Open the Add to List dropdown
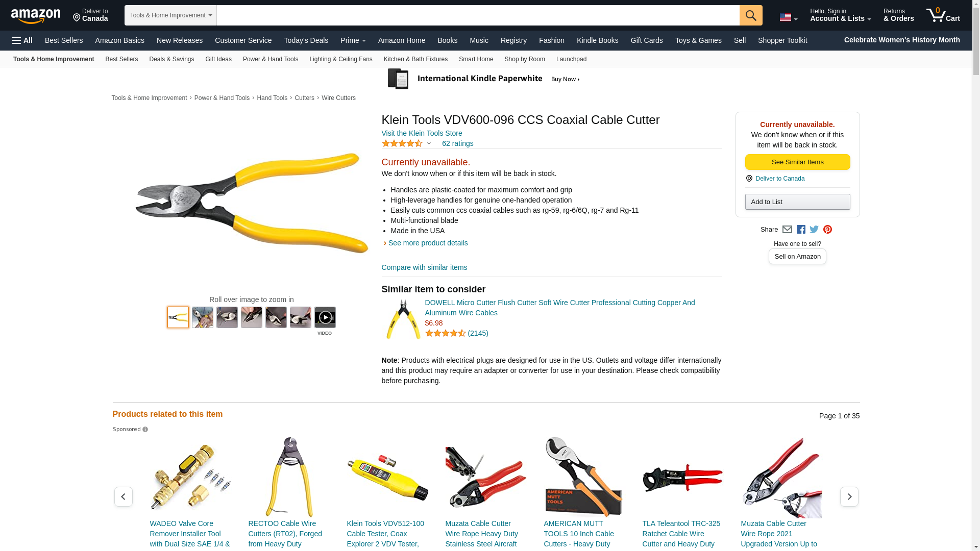The width and height of the screenshot is (980, 551). 797,202
